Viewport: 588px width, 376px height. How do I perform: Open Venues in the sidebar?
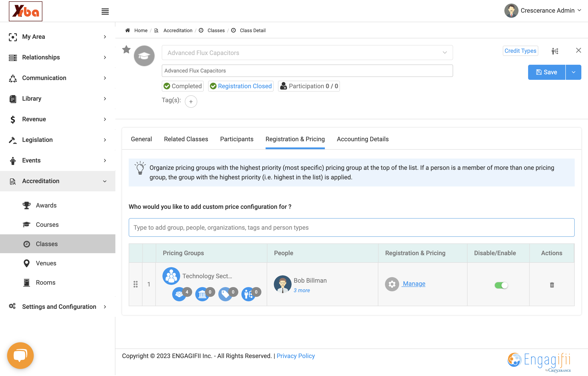click(46, 263)
